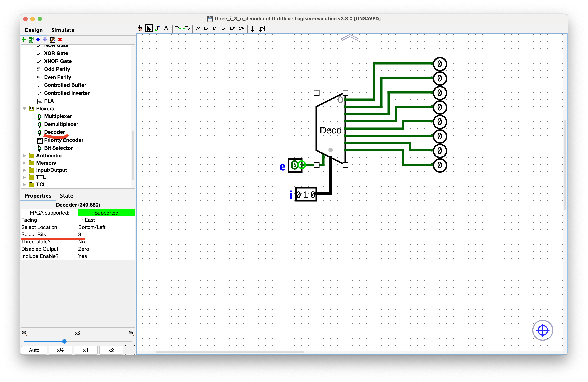Open the Select Location Bottom/Left value

(x=106, y=227)
